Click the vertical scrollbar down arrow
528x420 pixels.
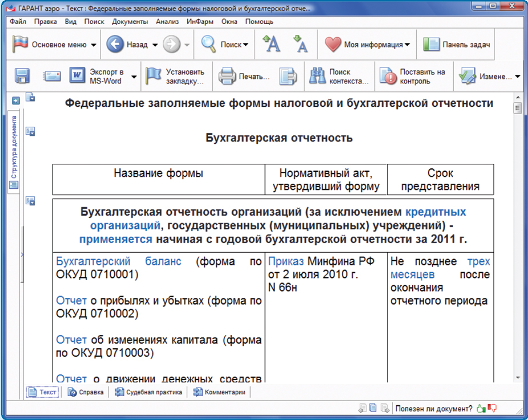tap(518, 378)
